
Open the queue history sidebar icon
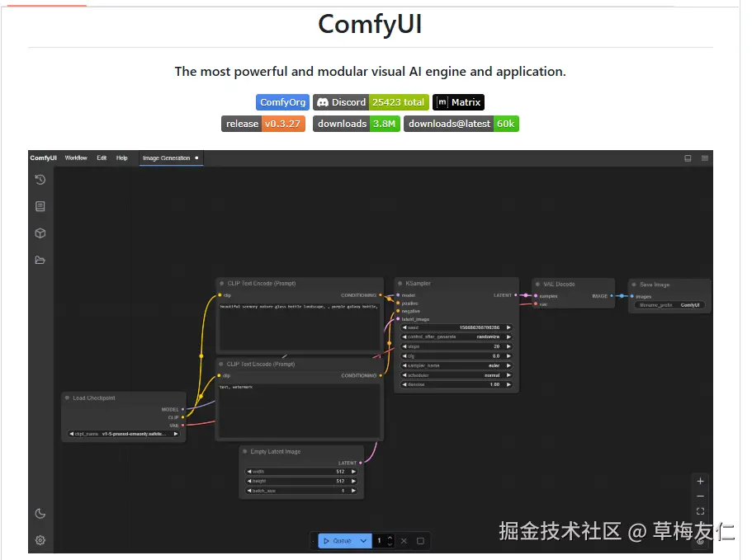click(40, 180)
